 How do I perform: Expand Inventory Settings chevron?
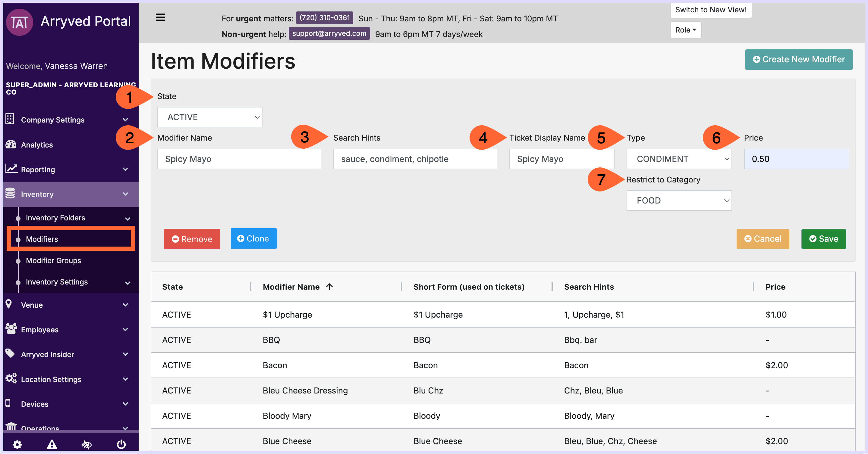[128, 283]
